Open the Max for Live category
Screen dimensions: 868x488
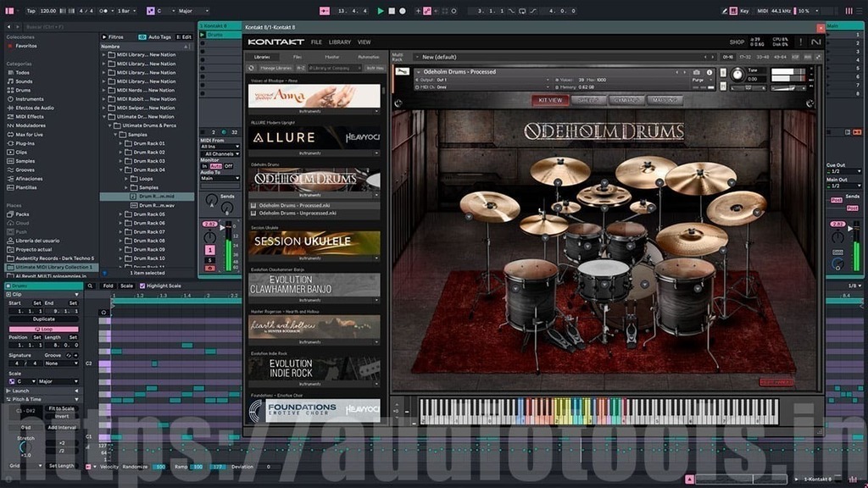click(29, 135)
